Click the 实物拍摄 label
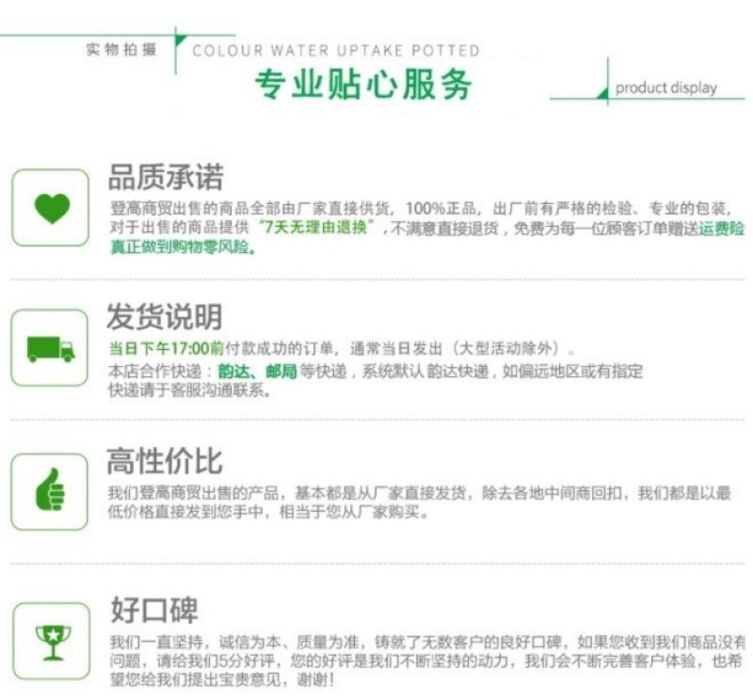The image size is (753, 700). [x=121, y=49]
